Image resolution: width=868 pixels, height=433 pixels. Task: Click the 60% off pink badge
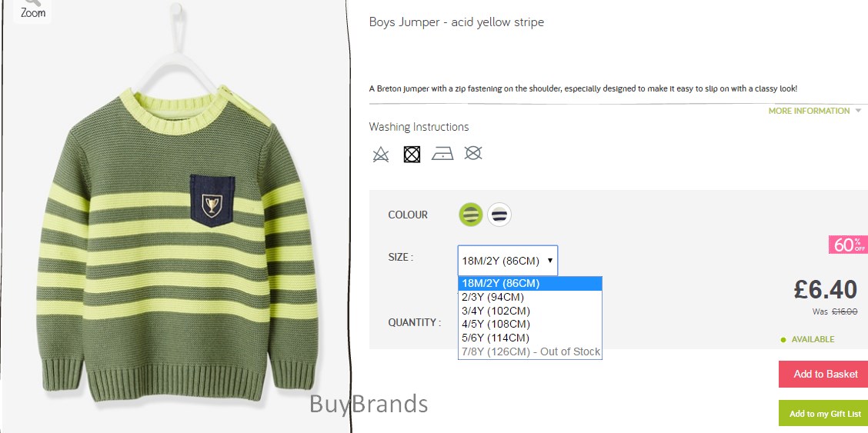(848, 245)
